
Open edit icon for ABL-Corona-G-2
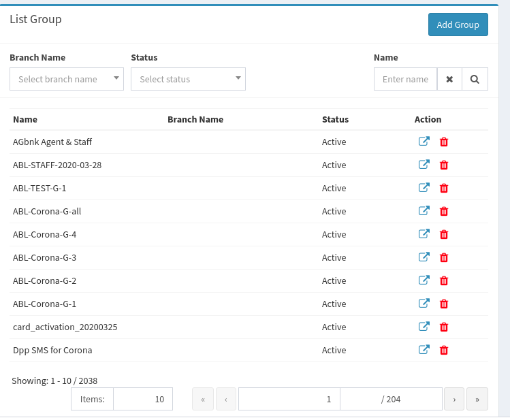(424, 280)
